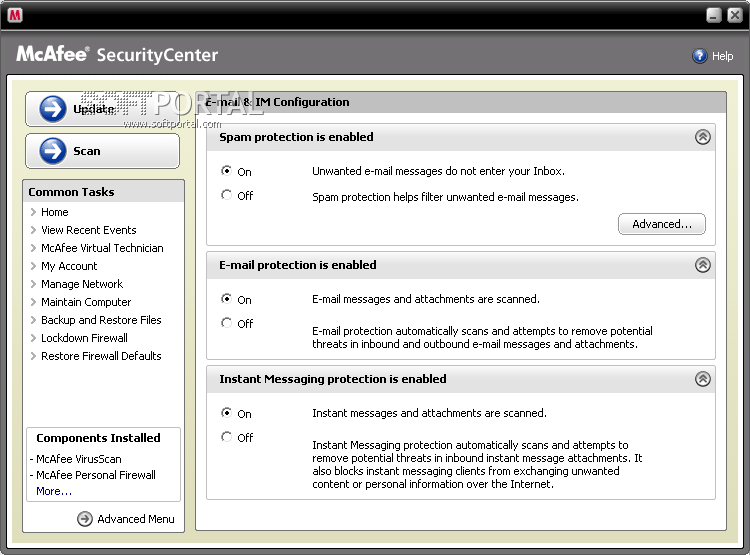Image resolution: width=750 pixels, height=555 pixels.
Task: Click the Scan button label
Action: [x=87, y=151]
